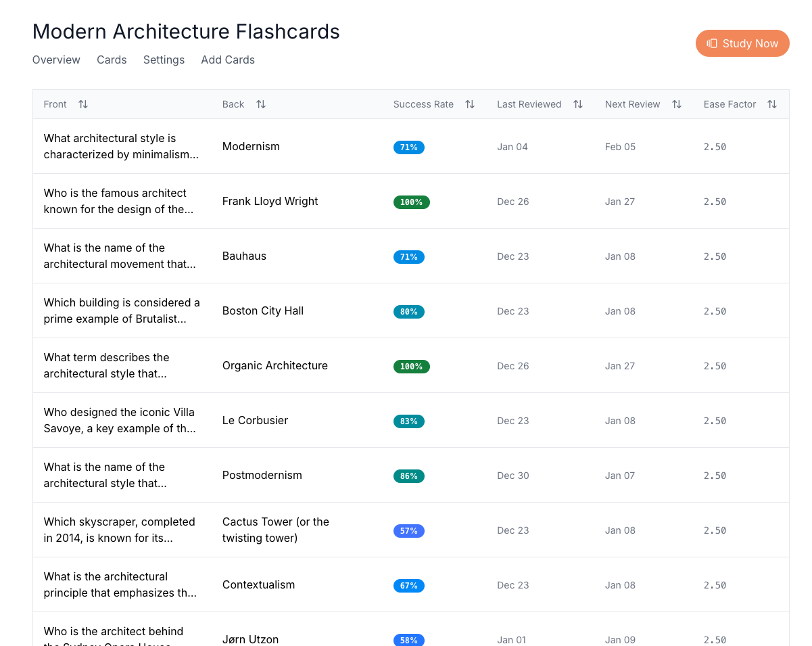This screenshot has height=646, width=812.
Task: Click the sort icon beside Front column
Action: click(83, 104)
